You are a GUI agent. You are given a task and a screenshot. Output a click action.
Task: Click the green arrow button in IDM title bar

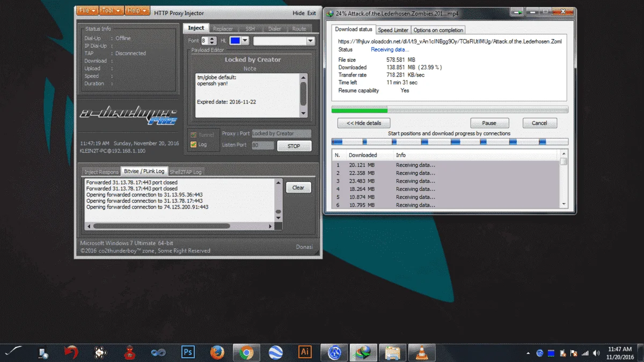coord(517,12)
